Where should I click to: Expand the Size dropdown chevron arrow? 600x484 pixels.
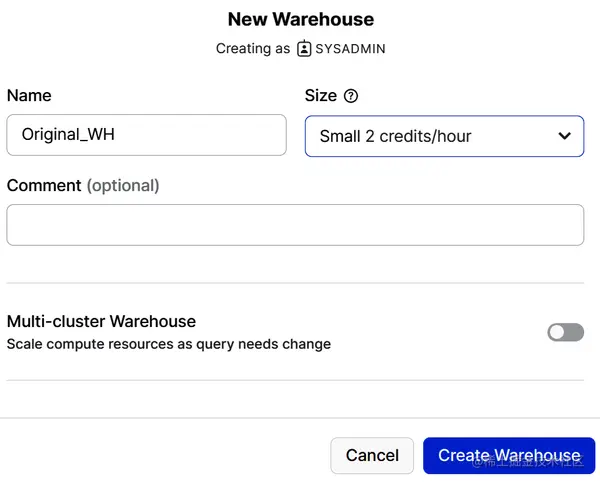[x=564, y=136]
